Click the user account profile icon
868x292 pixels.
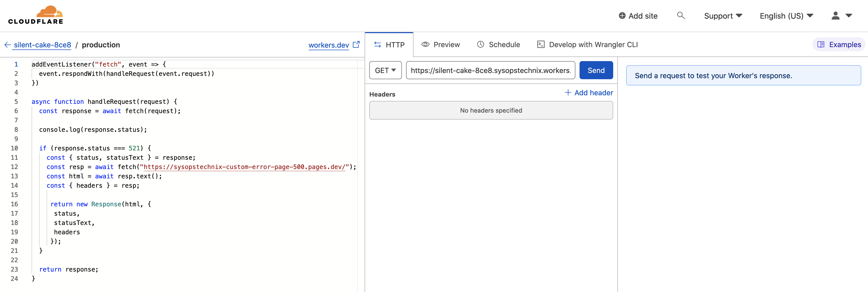tap(835, 16)
